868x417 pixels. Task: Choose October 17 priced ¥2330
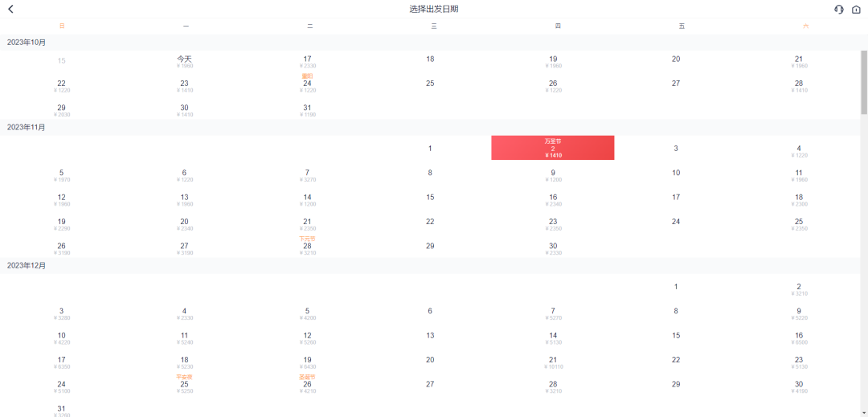[x=308, y=61]
